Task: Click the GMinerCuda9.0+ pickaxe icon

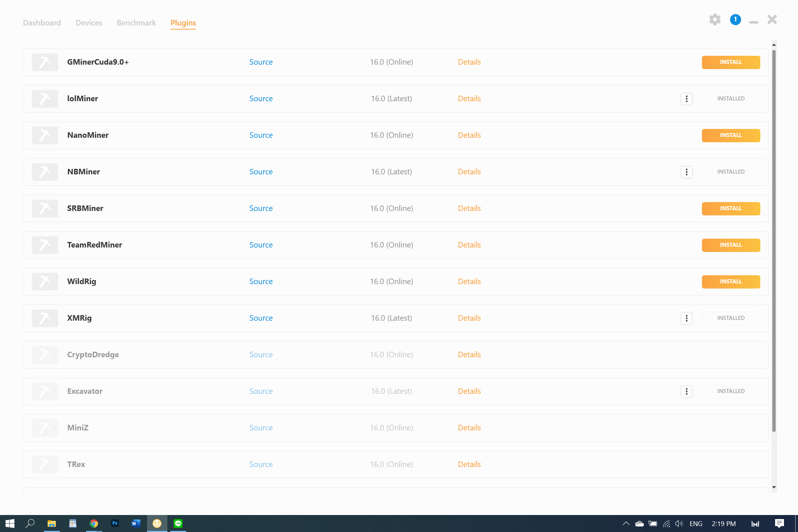Action: pyautogui.click(x=45, y=62)
